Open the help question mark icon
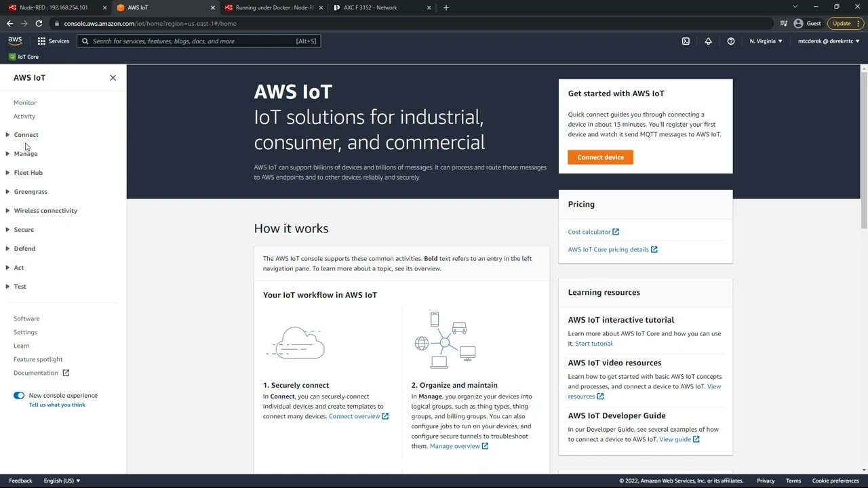This screenshot has height=488, width=868. pos(730,41)
